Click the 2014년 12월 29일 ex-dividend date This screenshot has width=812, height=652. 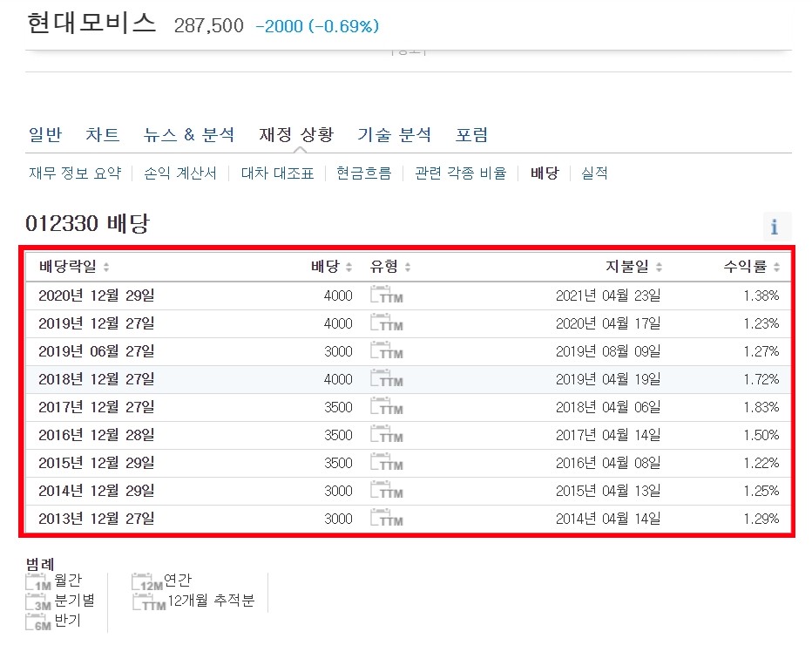pyautogui.click(x=97, y=492)
